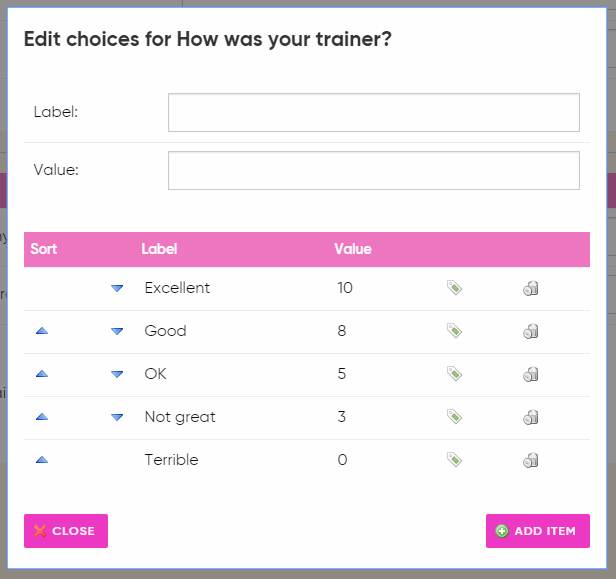616x579 pixels.
Task: Click the tag icon for Not great
Action: pos(454,417)
